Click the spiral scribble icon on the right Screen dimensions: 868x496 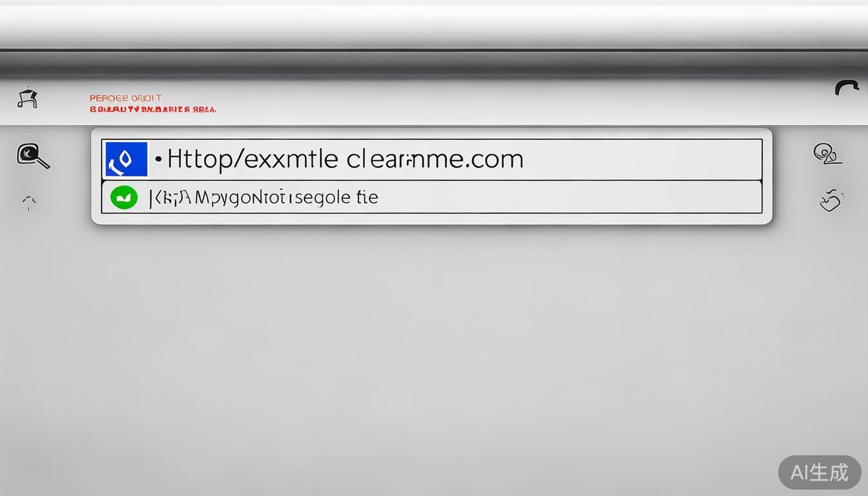(x=827, y=154)
